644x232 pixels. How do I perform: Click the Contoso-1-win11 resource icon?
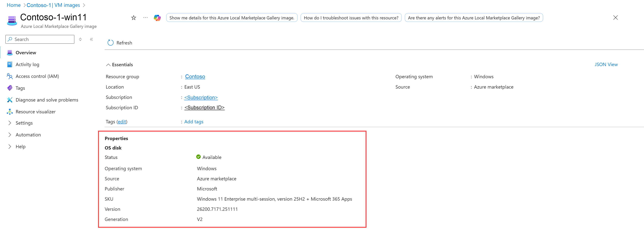[12, 20]
